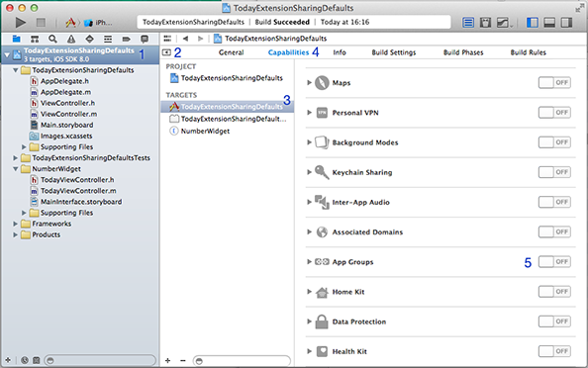Turn on the Maps capability switch
This screenshot has width=588, height=368.
(x=554, y=82)
